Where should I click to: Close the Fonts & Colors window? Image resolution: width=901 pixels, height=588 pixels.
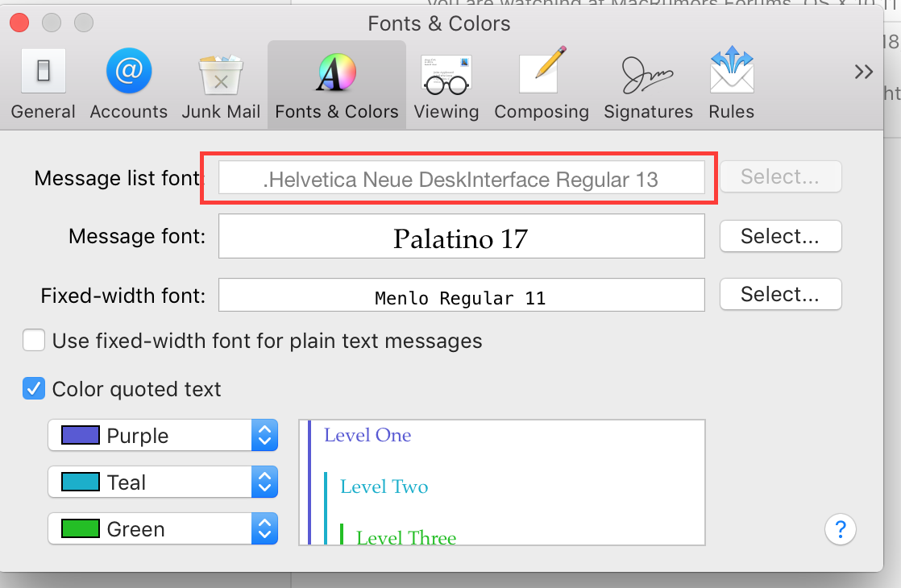click(19, 23)
